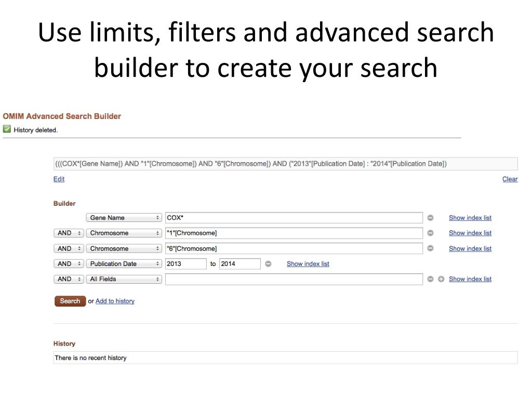532x399 pixels.
Task: Click the "6"[Chromosome] text field
Action: click(x=294, y=248)
